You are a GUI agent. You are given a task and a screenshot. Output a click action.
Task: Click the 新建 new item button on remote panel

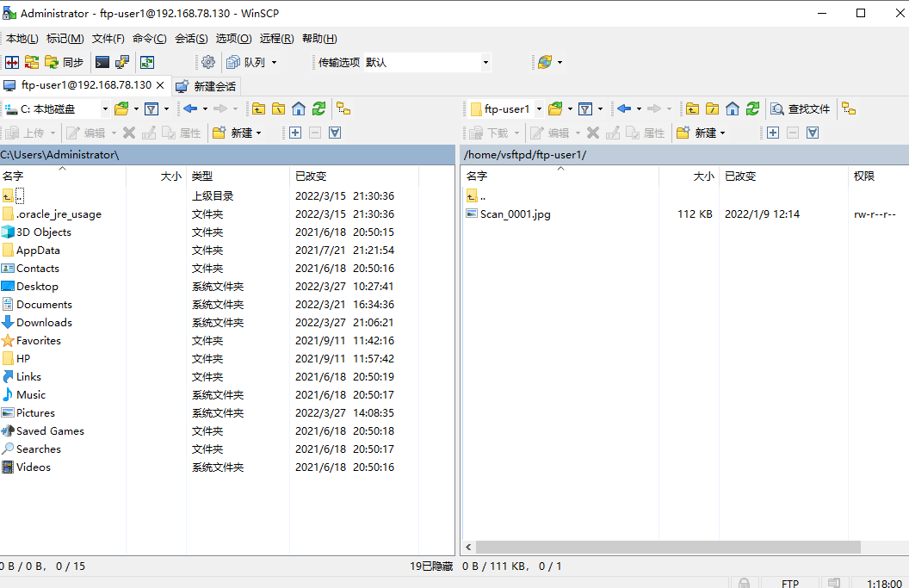708,132
